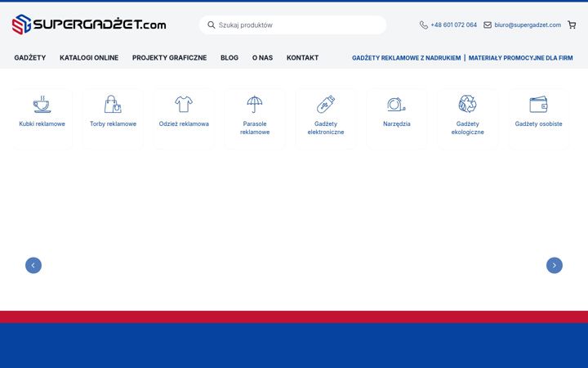Open Narzędzia category label
Screen dimensions: 588x368
tap(396, 124)
